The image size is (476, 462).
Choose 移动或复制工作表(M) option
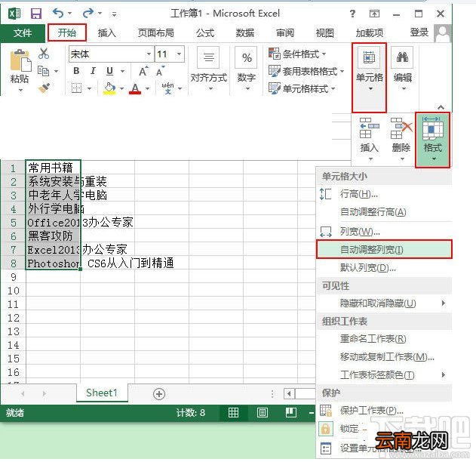click(384, 356)
